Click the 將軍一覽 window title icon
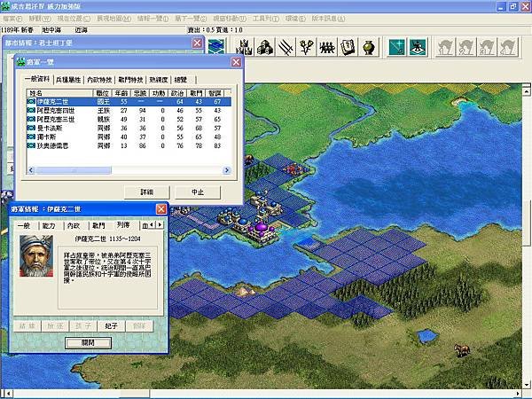 21,62
